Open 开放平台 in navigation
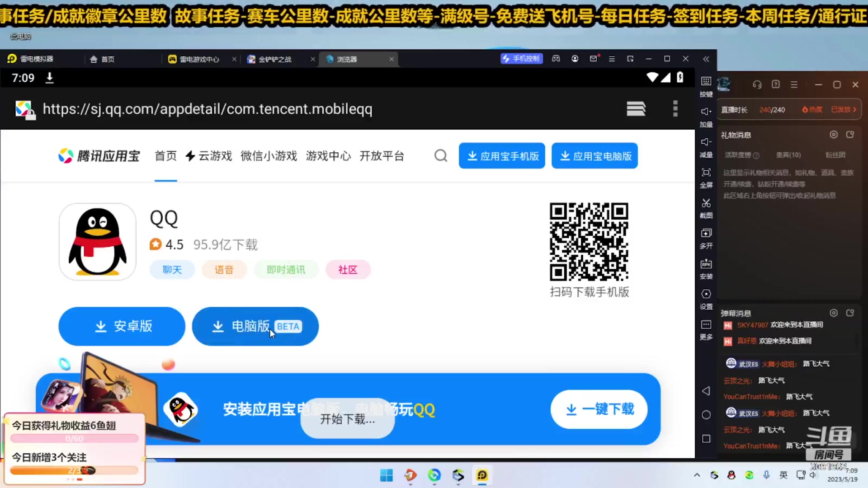Image resolution: width=868 pixels, height=488 pixels. [382, 156]
